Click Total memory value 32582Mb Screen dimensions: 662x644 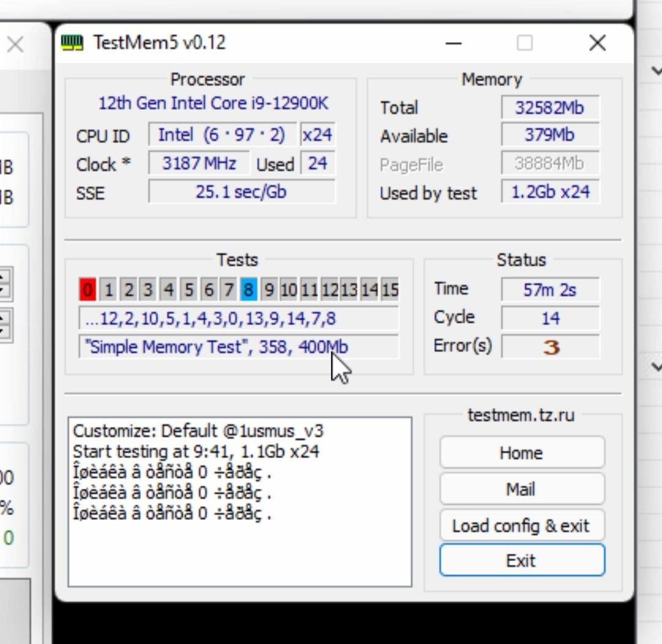(550, 107)
